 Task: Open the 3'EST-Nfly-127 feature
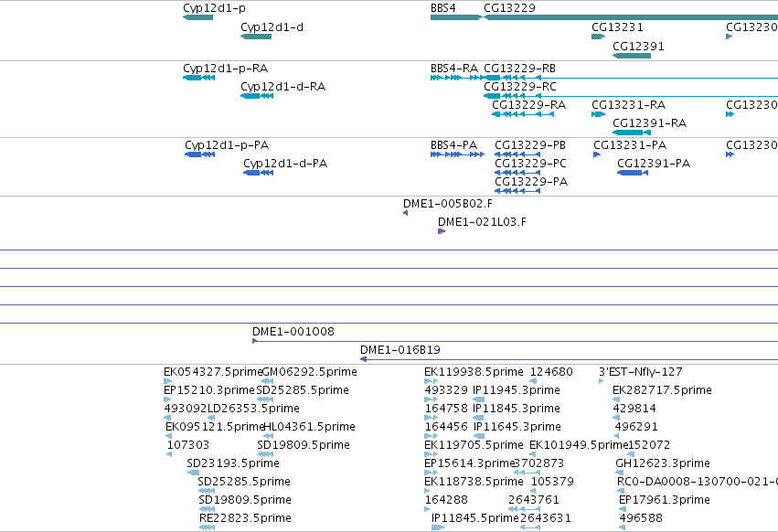[x=602, y=381]
